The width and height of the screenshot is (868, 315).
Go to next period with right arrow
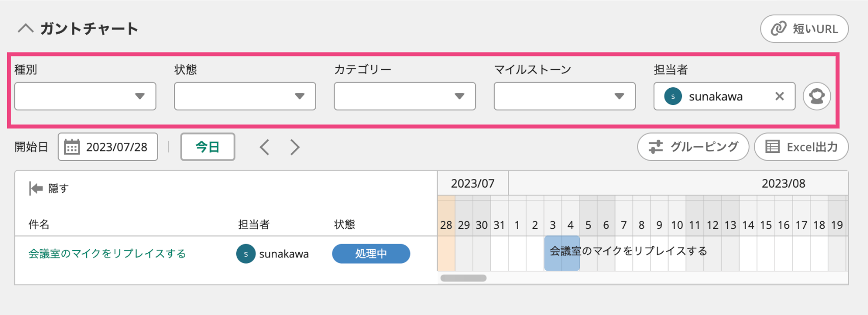click(x=295, y=147)
